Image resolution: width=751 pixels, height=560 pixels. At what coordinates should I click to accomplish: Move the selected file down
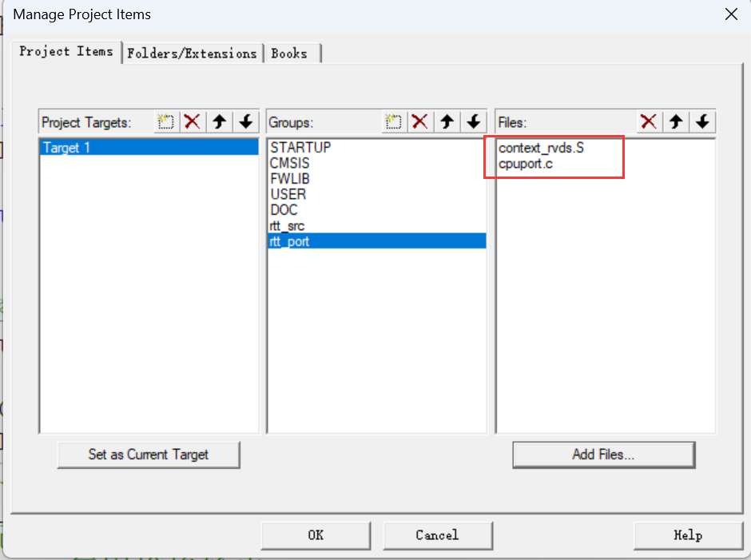[x=702, y=121]
